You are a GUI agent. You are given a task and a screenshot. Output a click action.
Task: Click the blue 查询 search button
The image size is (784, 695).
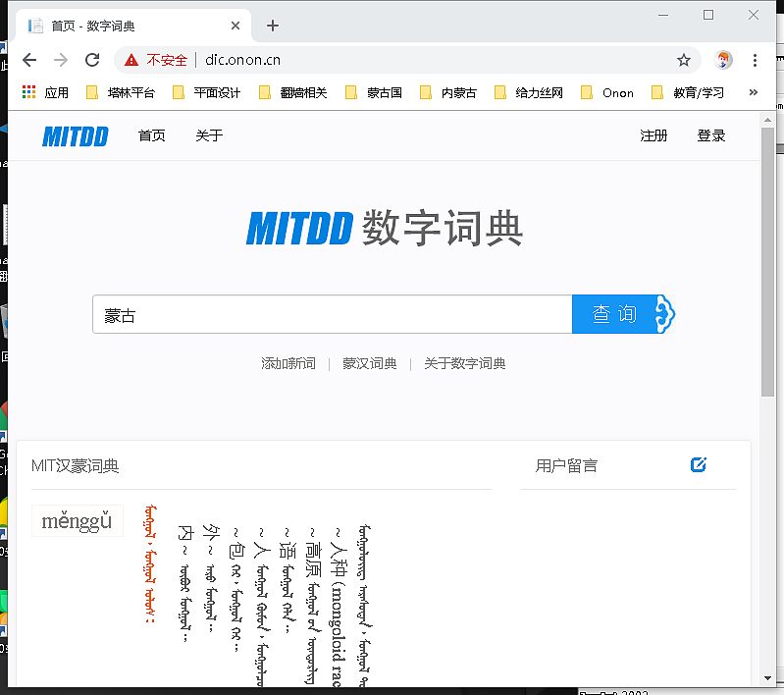click(x=623, y=314)
